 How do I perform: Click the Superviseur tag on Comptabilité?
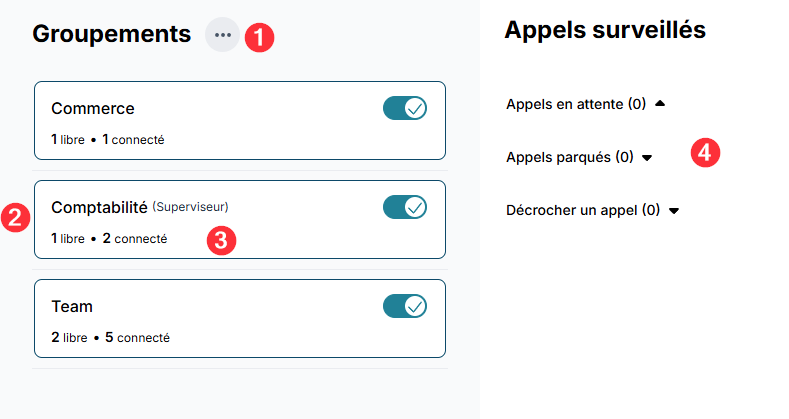pyautogui.click(x=191, y=208)
